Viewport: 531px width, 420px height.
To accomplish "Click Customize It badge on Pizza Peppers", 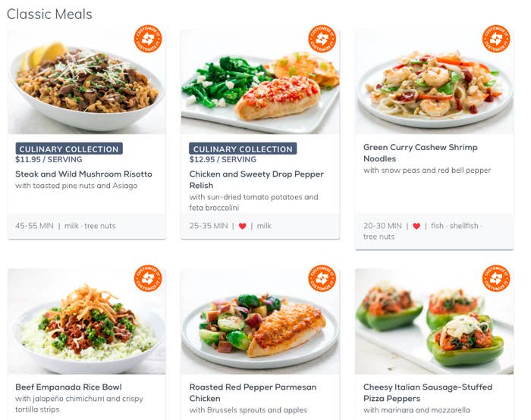I will pos(496,278).
